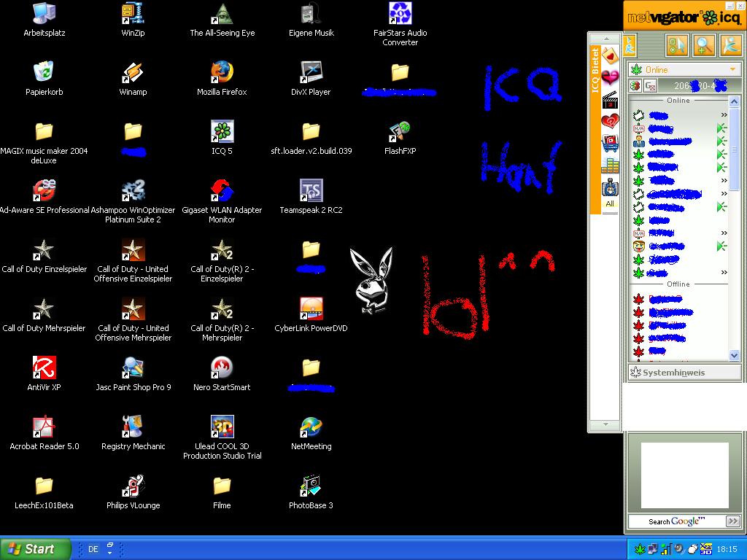Select the WinZip shortcut
This screenshot has height=560, width=747.
click(x=133, y=20)
